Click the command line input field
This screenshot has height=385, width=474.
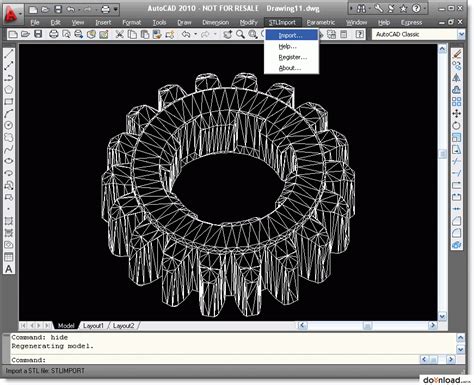(213, 360)
